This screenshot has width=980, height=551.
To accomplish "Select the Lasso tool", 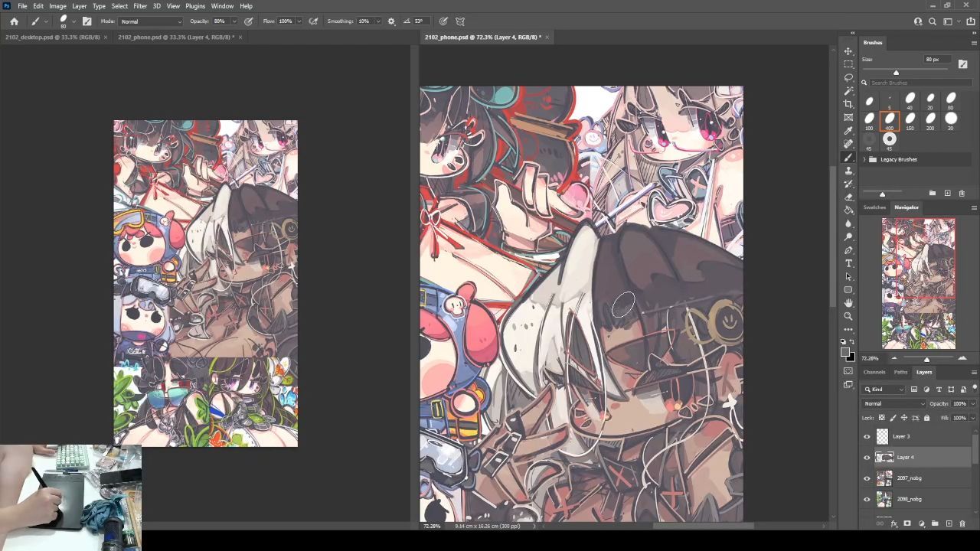I will click(848, 77).
